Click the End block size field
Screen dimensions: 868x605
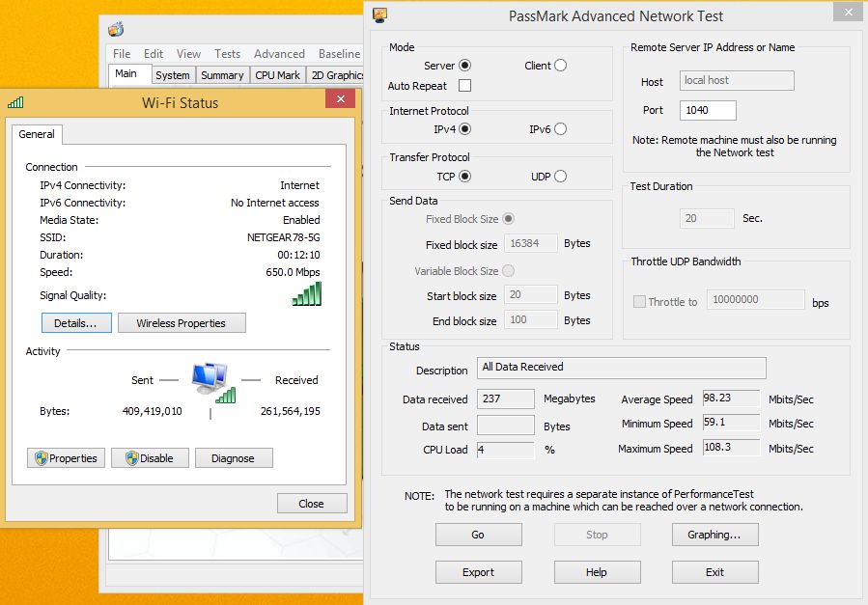point(530,319)
